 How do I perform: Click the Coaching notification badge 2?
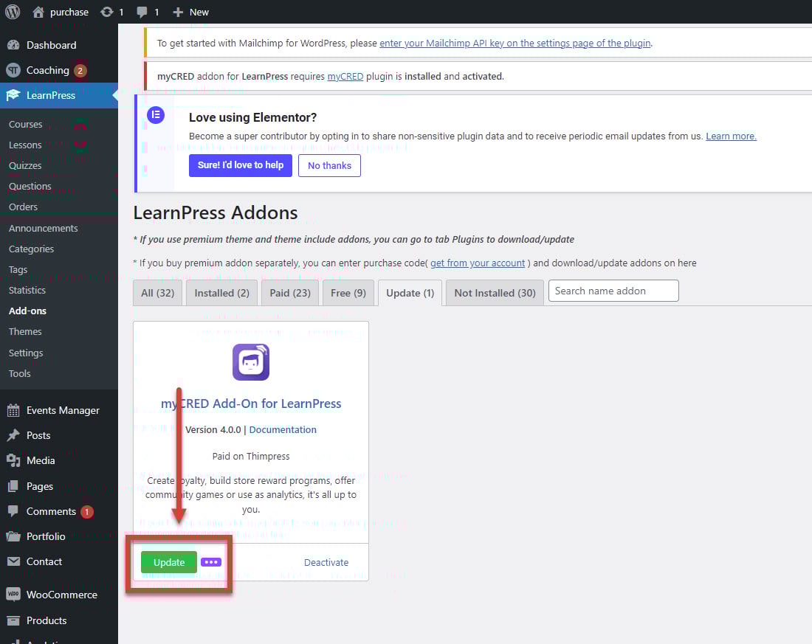click(80, 70)
